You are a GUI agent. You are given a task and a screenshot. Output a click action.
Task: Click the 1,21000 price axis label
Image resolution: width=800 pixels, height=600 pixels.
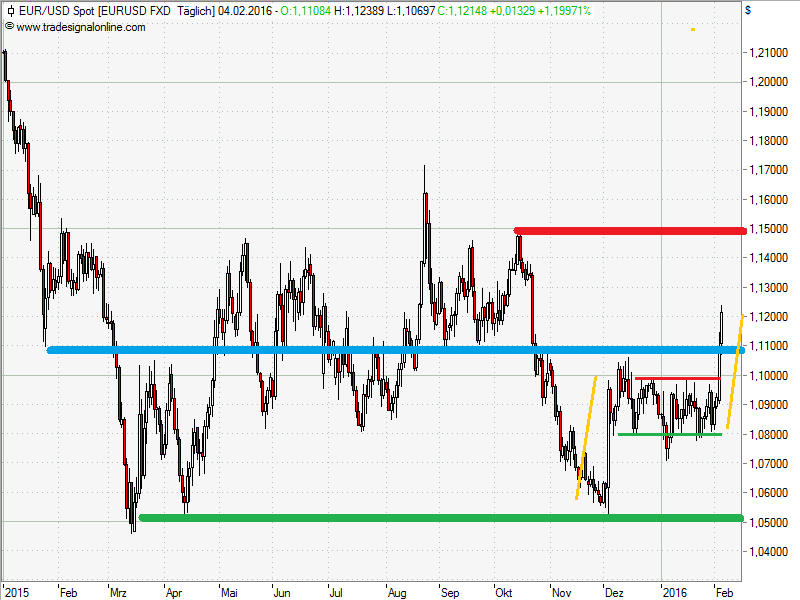pos(768,53)
